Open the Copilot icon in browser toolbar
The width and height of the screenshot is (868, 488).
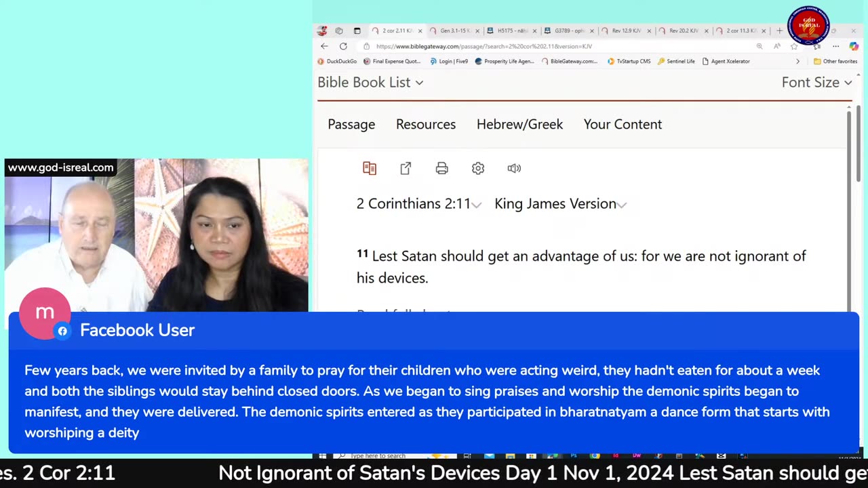853,46
